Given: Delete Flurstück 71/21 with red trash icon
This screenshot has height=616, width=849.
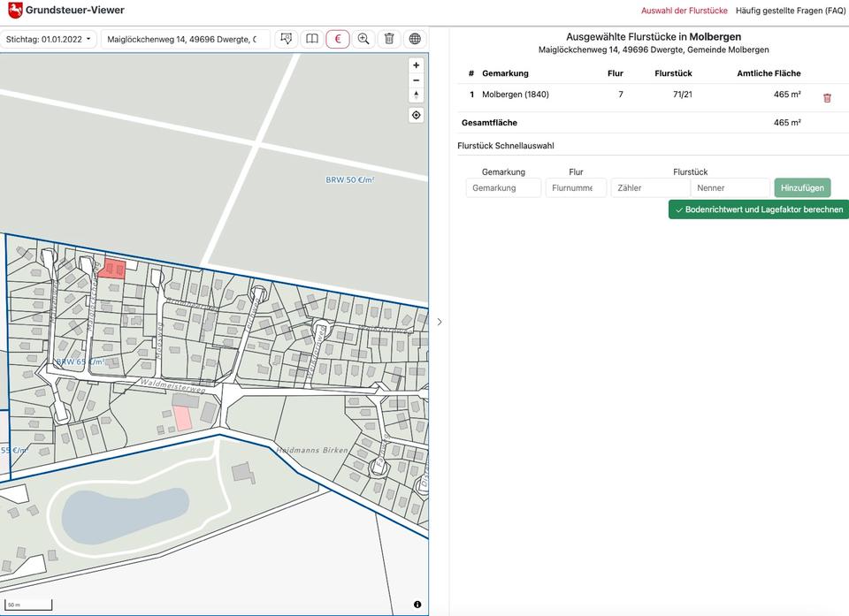Looking at the screenshot, I should (x=827, y=98).
